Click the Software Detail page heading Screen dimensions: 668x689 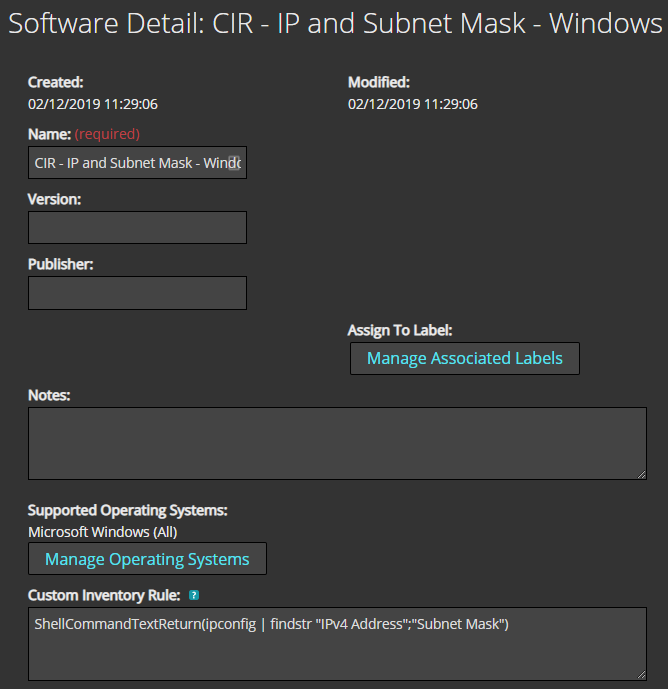point(335,23)
